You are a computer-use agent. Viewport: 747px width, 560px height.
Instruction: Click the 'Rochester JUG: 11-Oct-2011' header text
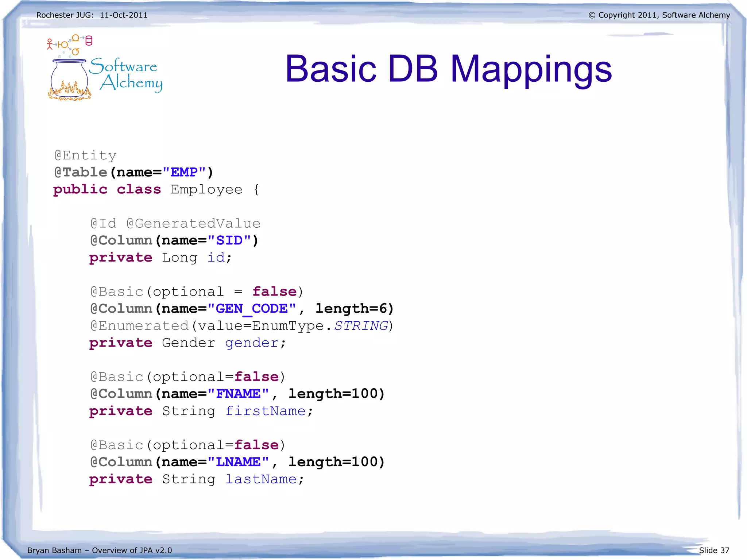[x=92, y=15]
